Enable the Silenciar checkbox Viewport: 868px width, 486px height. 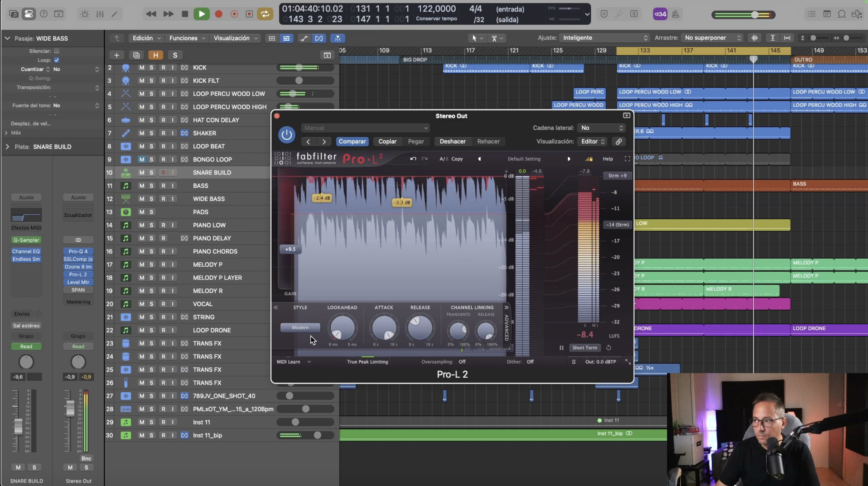pyautogui.click(x=57, y=51)
